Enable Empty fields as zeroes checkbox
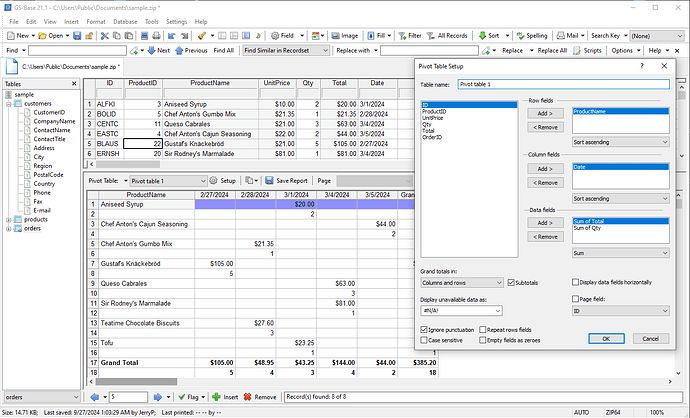The width and height of the screenshot is (690, 418). coord(483,340)
